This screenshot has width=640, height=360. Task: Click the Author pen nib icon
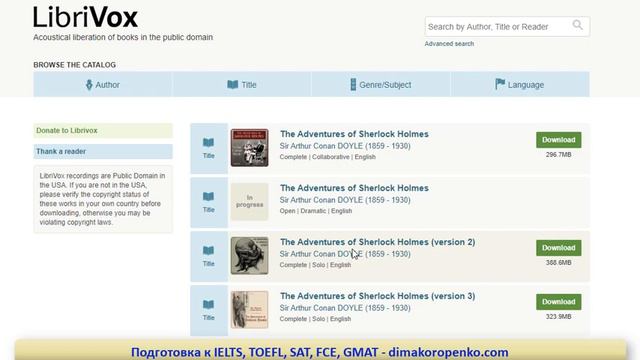pyautogui.click(x=89, y=84)
